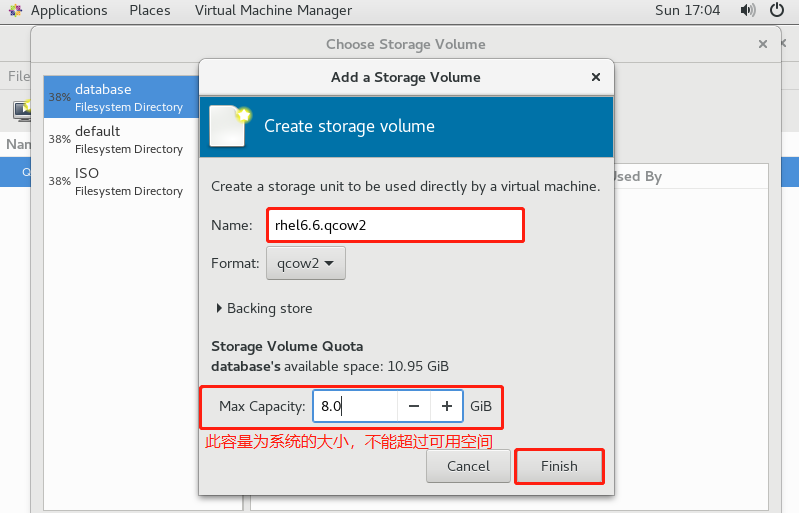
Task: Close the Choose Storage Volume window
Action: click(763, 44)
